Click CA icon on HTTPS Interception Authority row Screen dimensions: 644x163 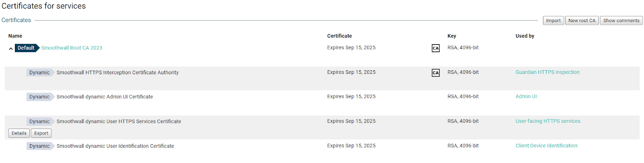[x=436, y=73]
